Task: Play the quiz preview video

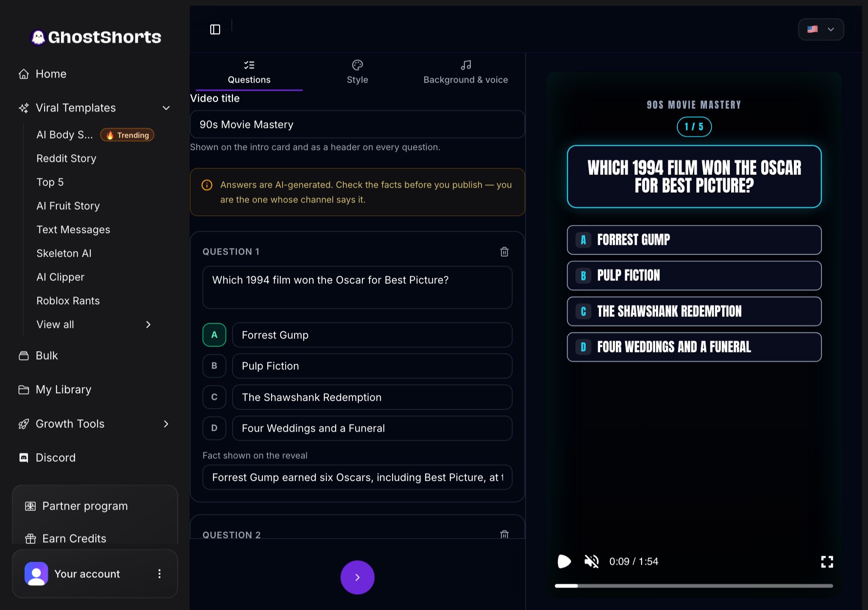Action: (x=564, y=561)
